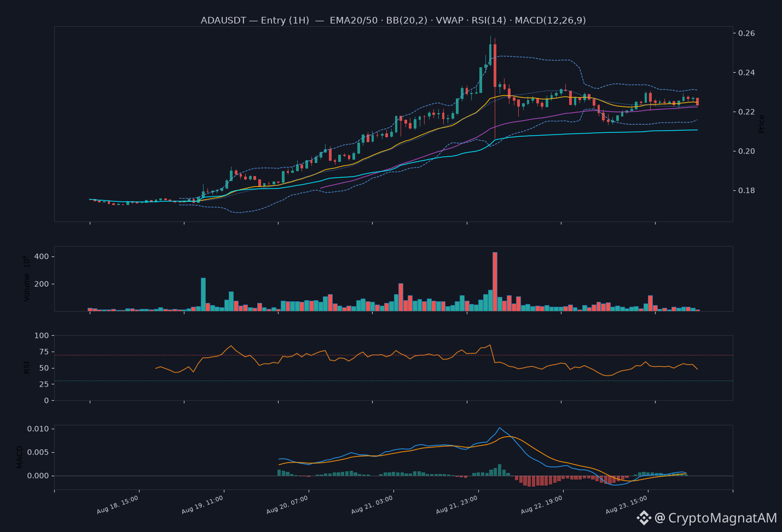Select the 50 tick on the RSI axis
Image resolution: width=782 pixels, height=532 pixels.
point(44,368)
